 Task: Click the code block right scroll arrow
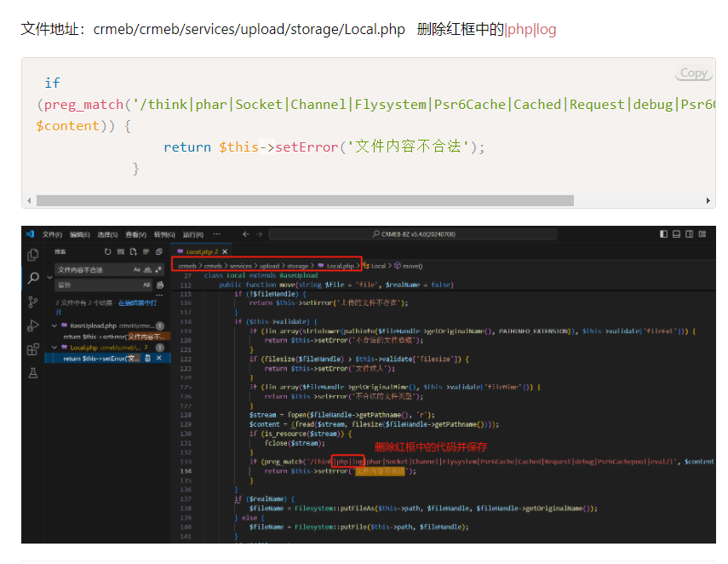[708, 201]
